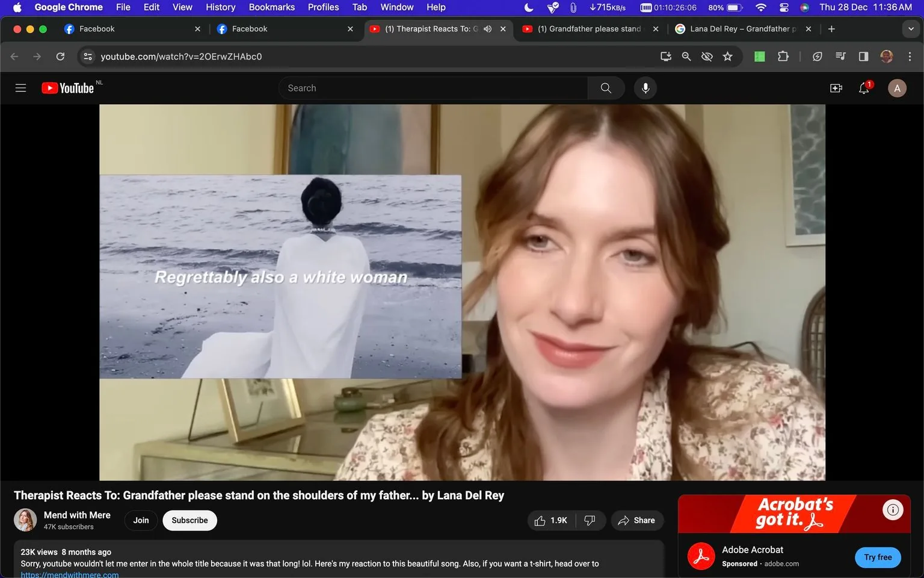Open the search magnifier button
The width and height of the screenshot is (924, 578).
click(x=605, y=87)
